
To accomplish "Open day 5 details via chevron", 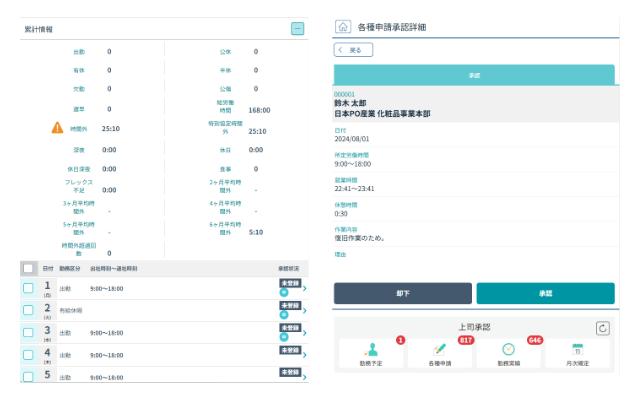I will 304,377.
